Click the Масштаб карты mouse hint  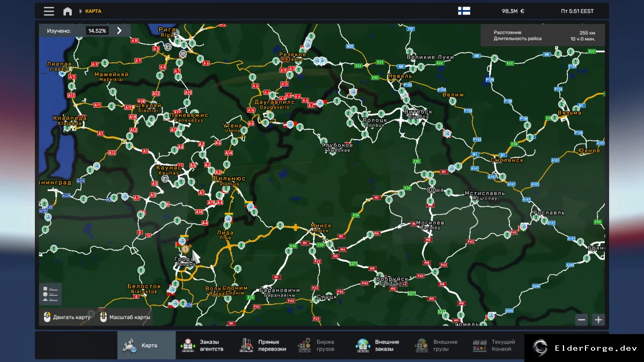(x=125, y=317)
